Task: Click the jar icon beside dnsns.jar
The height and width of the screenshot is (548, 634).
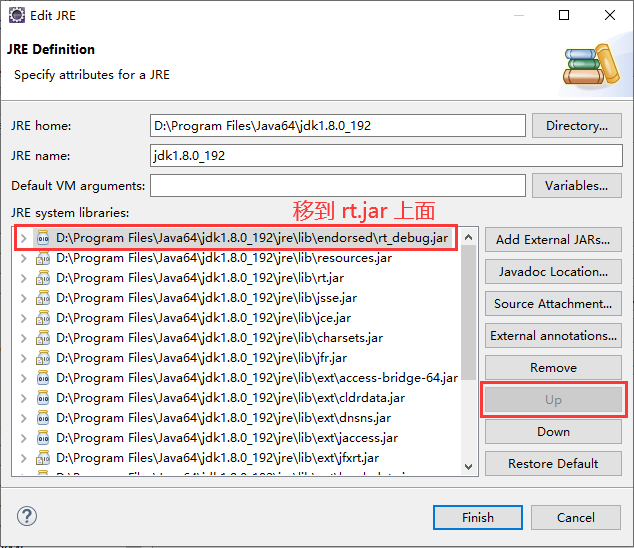Action: click(42, 418)
